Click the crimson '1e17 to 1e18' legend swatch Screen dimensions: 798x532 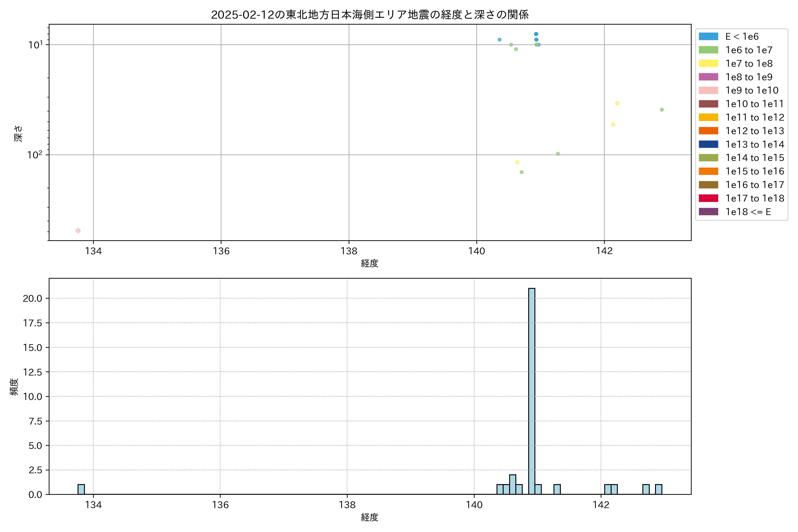click(x=708, y=198)
